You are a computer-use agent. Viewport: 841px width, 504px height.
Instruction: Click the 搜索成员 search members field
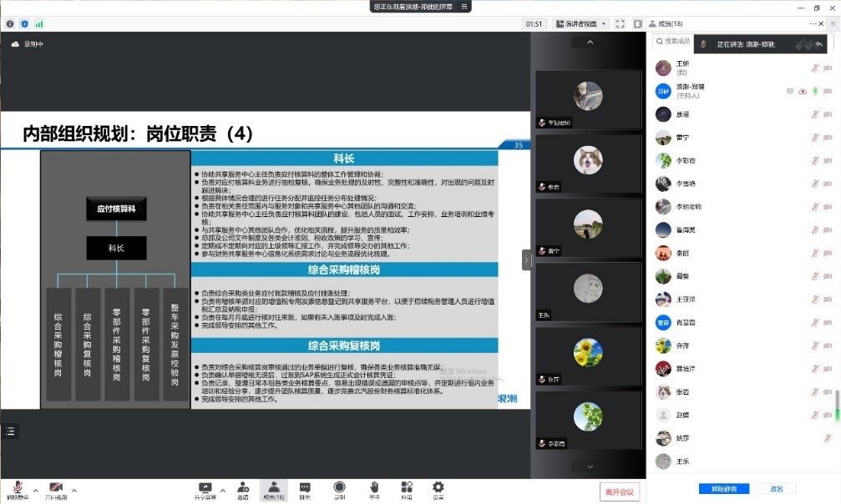(x=678, y=41)
